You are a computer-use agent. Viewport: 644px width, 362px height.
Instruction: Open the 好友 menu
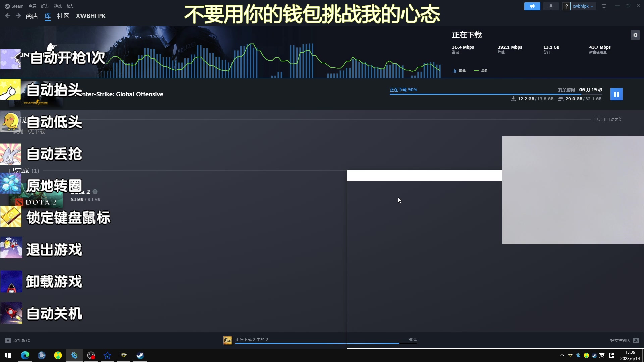click(45, 6)
